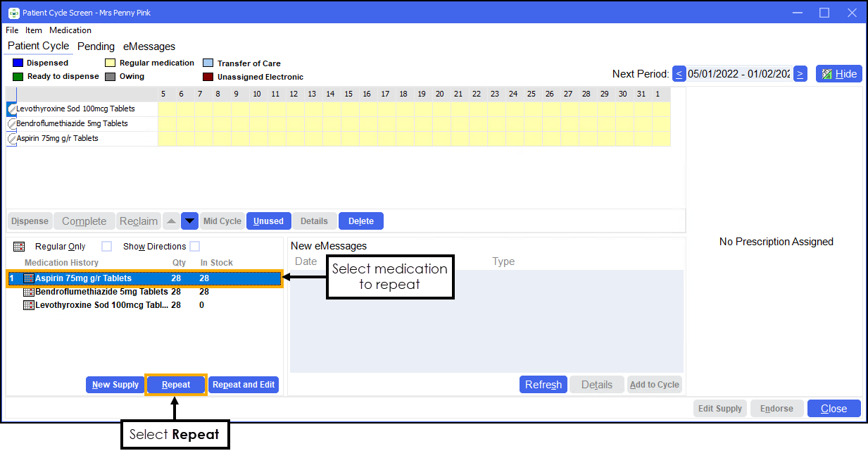Enable the Regular Only checkbox
The width and height of the screenshot is (868, 451).
point(106,247)
